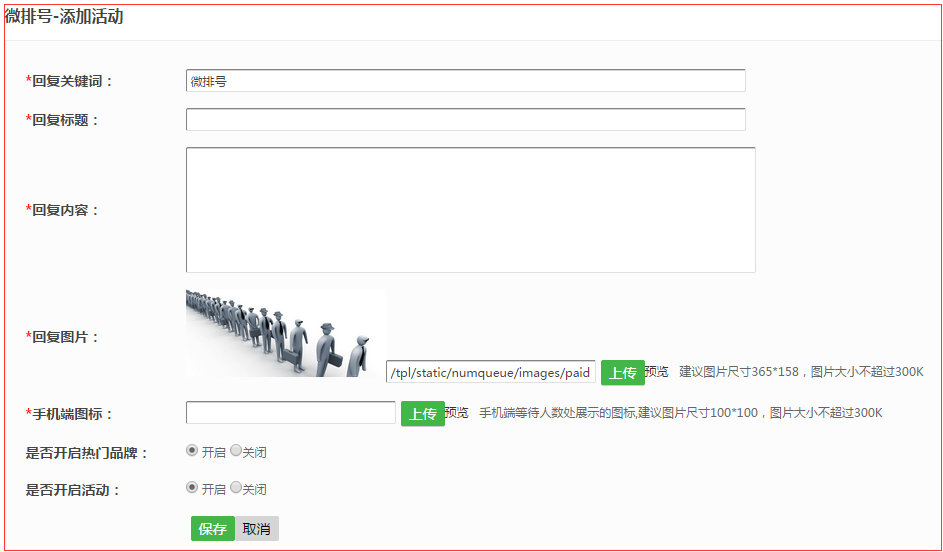The width and height of the screenshot is (943, 552).
Task: Click the 是否开启热门品牌 label
Action: point(87,453)
